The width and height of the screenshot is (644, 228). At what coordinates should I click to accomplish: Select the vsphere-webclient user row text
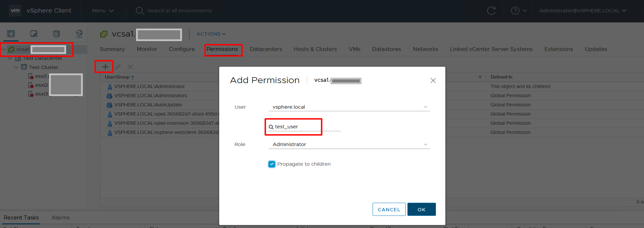click(167, 133)
